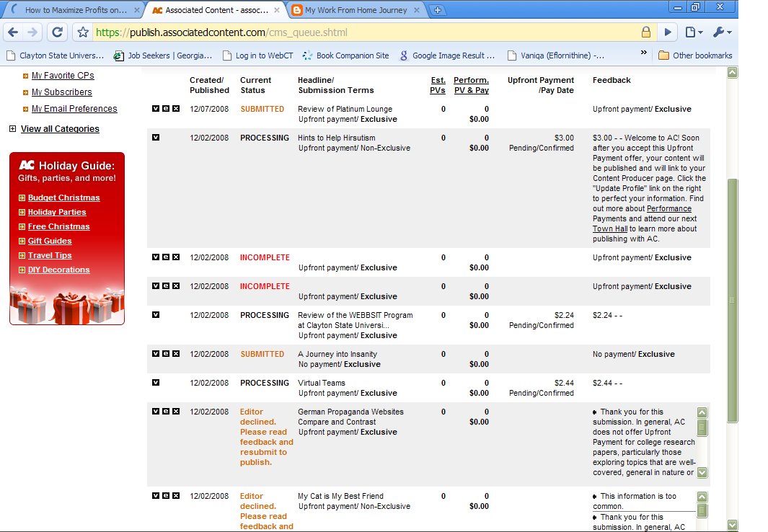Delete the My Cat is My Best Friend submission
768x532 pixels.
tap(177, 495)
